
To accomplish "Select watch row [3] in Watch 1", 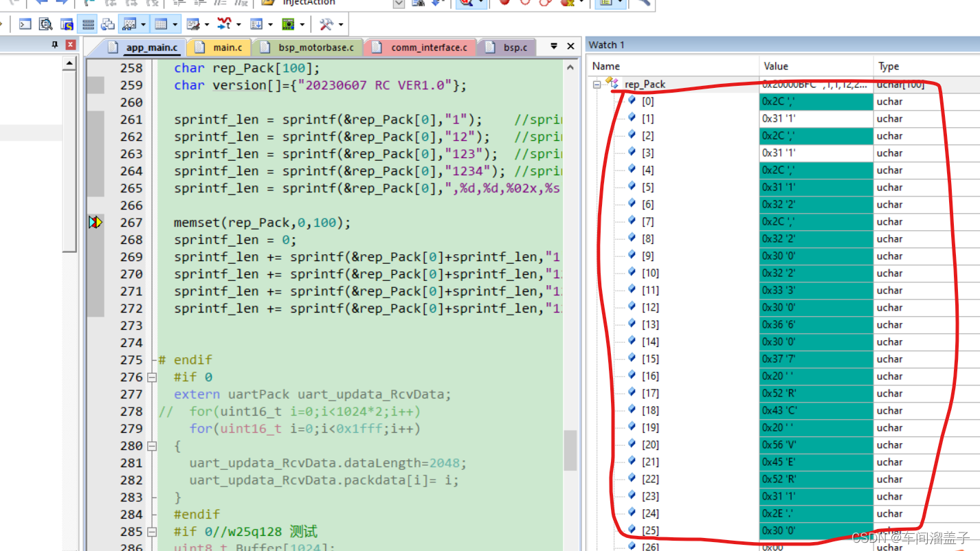I will click(x=783, y=153).
